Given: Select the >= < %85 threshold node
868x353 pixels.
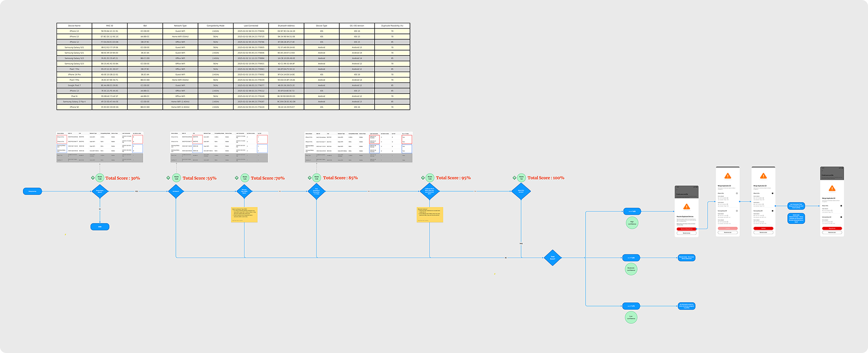Looking at the screenshot, I should tap(631, 258).
